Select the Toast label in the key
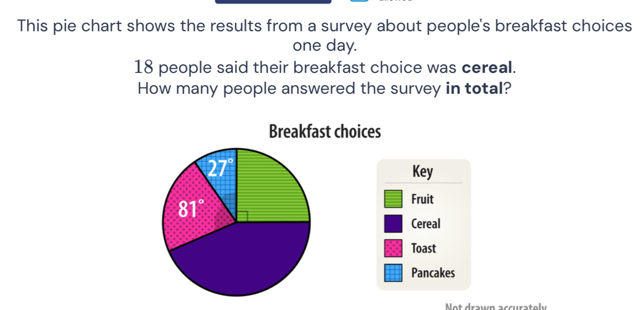Viewport: 644px width, 310px height. pos(423,248)
